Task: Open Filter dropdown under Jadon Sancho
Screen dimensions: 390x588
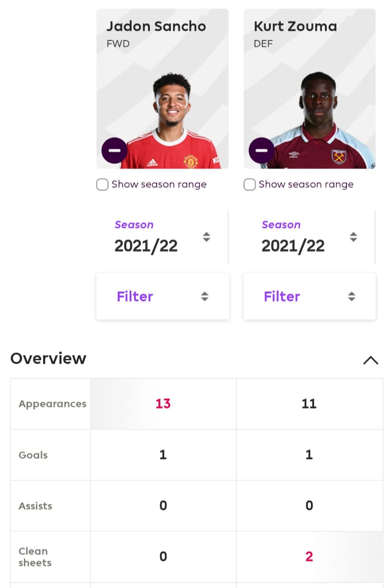Action: click(162, 296)
